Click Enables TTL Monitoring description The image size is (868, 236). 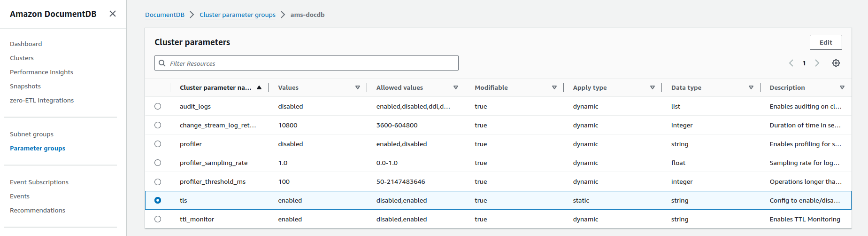[x=805, y=219]
